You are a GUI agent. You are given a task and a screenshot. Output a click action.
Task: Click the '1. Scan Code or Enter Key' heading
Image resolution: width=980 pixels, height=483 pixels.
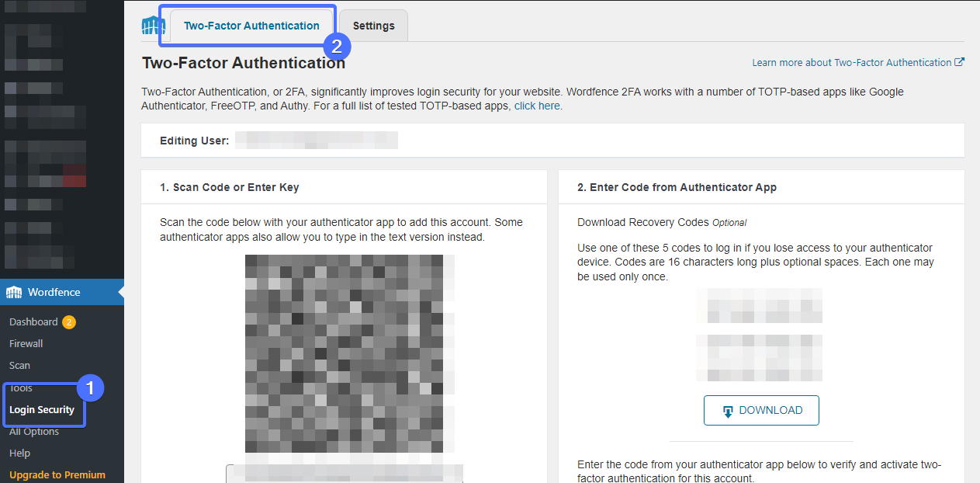(230, 187)
